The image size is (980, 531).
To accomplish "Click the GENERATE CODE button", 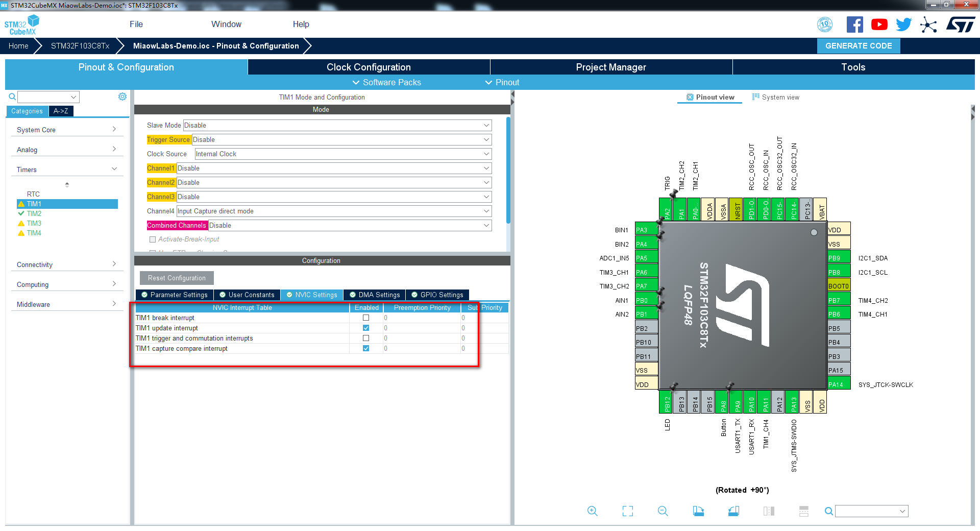I will (859, 45).
